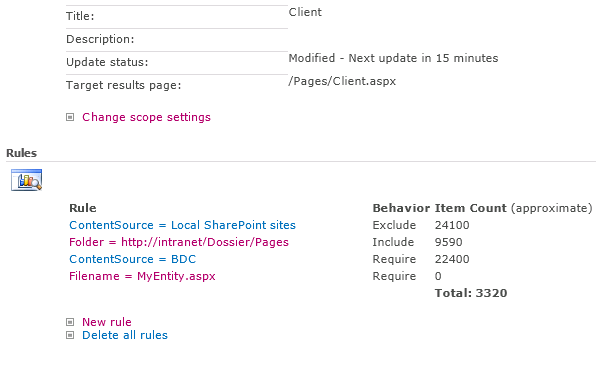The height and width of the screenshot is (374, 602).
Task: Select /Pages/Client.aspx value
Action: (342, 81)
